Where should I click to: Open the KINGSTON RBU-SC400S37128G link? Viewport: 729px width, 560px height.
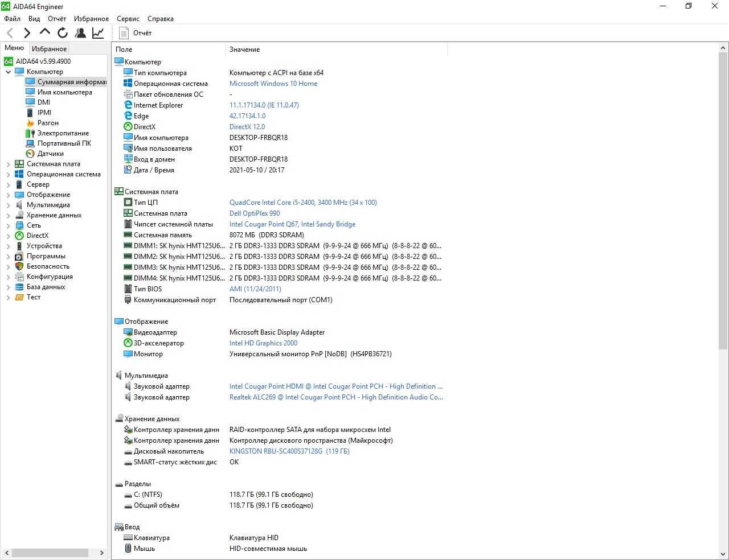[289, 451]
